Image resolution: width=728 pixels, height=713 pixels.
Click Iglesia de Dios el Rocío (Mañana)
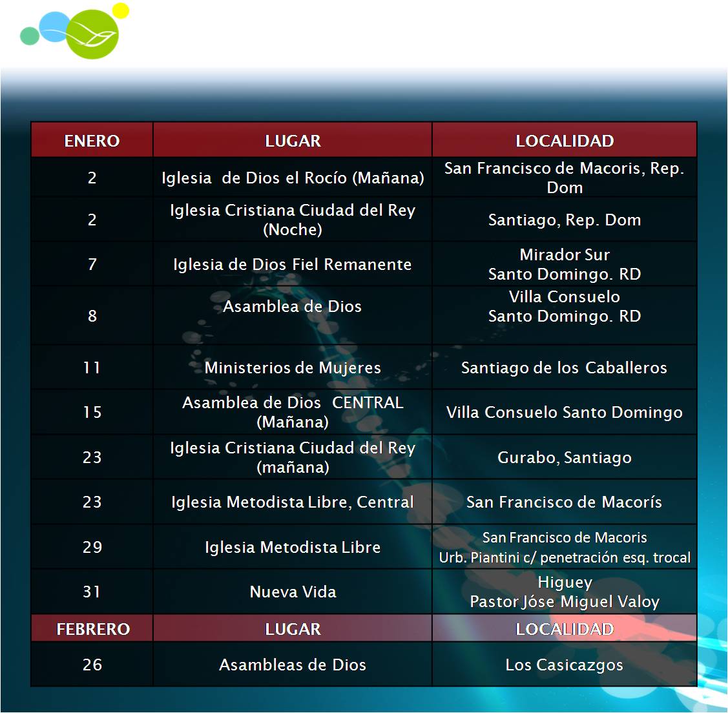click(x=293, y=178)
